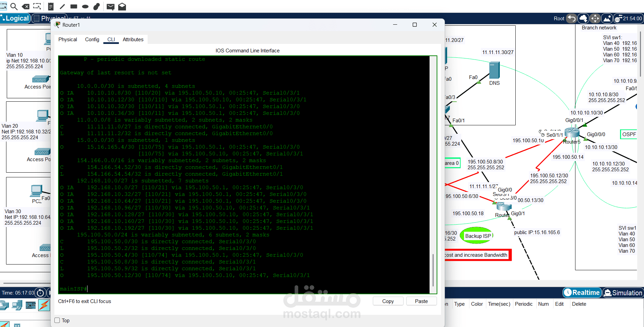Viewport: 644px width, 327px height.
Task: Click the router above the Backup ISP label
Action: [504, 206]
